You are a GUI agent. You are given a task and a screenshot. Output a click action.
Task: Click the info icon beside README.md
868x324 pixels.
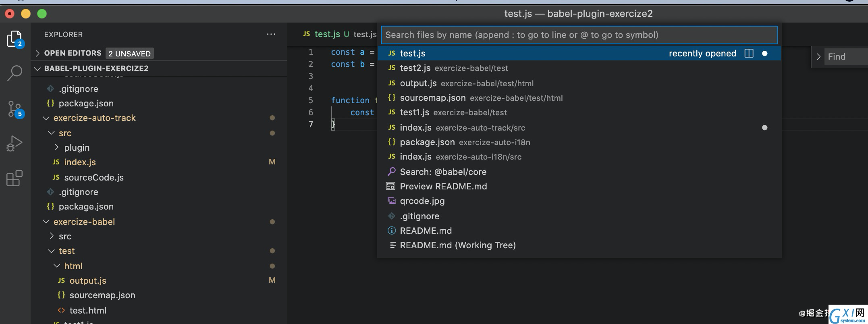point(391,231)
